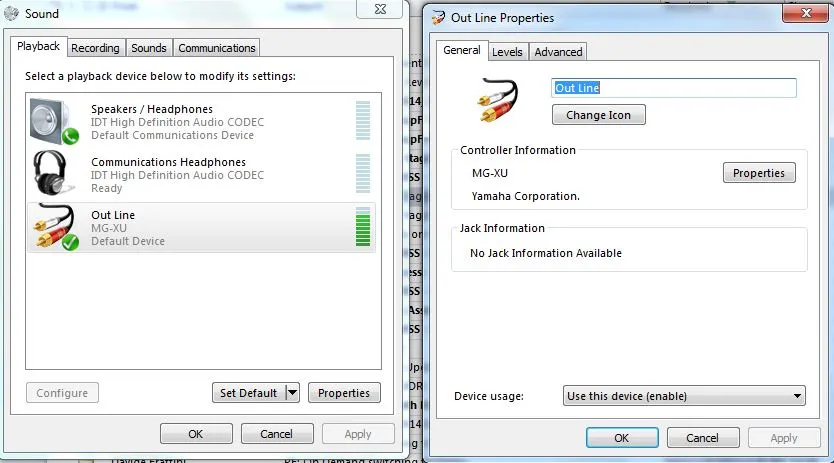Go to the Communications tab
The image size is (834, 463).
click(217, 48)
